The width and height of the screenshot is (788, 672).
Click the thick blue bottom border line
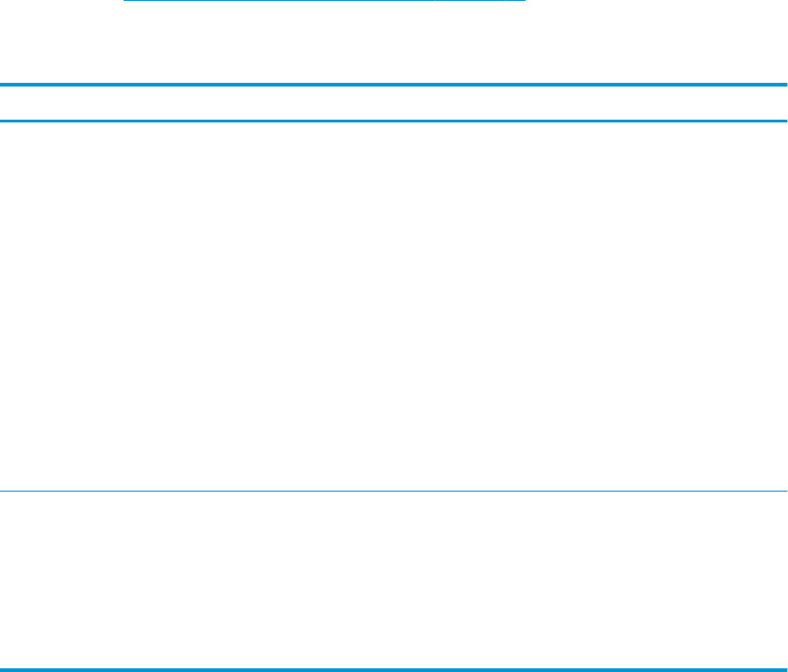[x=393, y=670]
